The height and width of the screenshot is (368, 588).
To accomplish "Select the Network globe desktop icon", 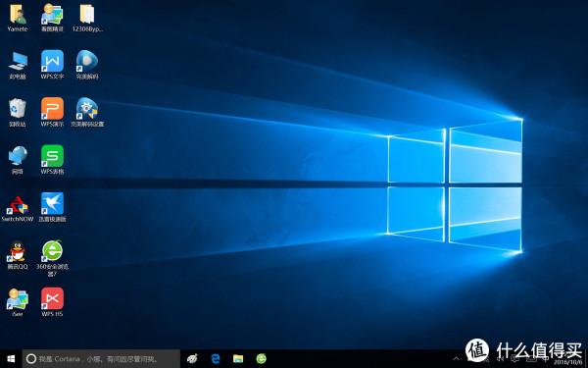I will (18, 160).
